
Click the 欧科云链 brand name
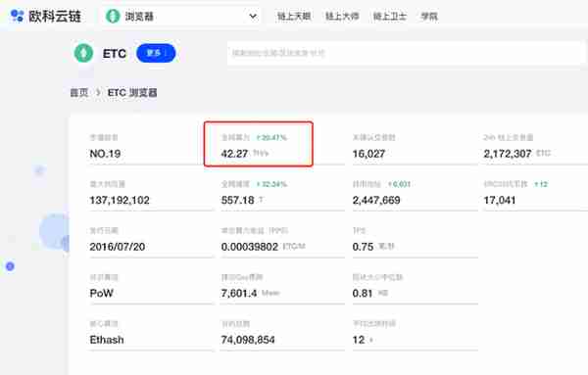pyautogui.click(x=55, y=16)
